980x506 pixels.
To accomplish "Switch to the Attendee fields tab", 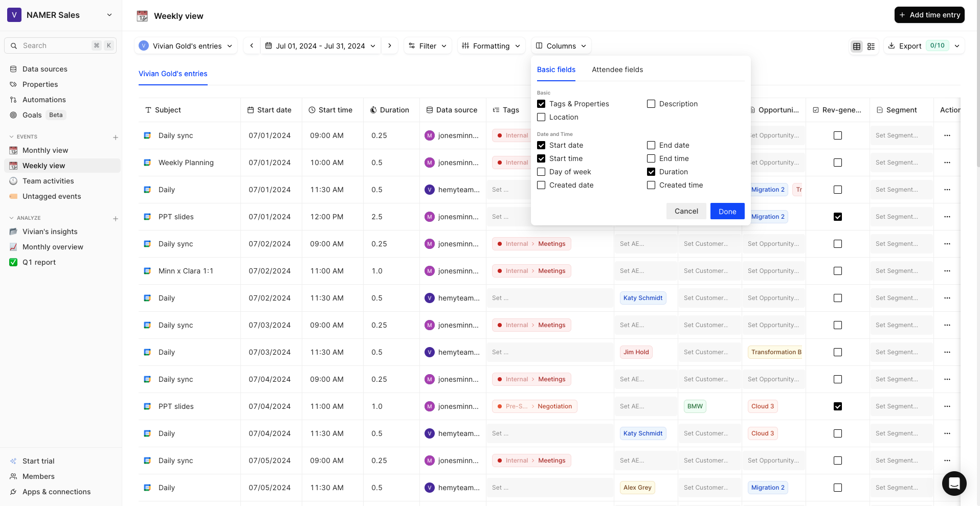I will tap(617, 70).
